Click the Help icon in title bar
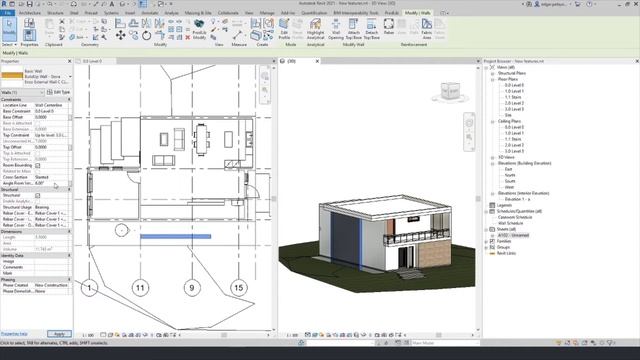 click(589, 4)
